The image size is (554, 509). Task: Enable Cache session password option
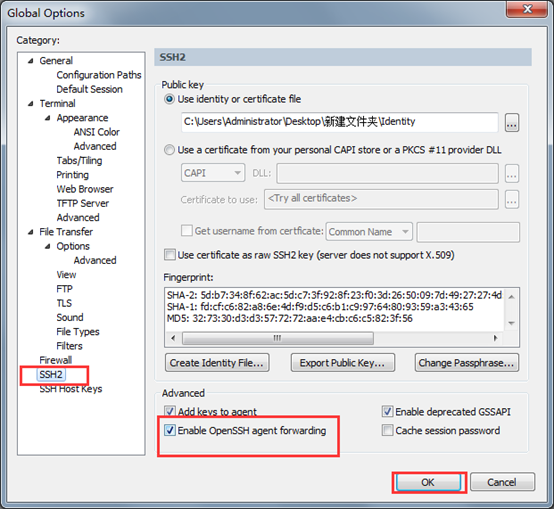388,430
